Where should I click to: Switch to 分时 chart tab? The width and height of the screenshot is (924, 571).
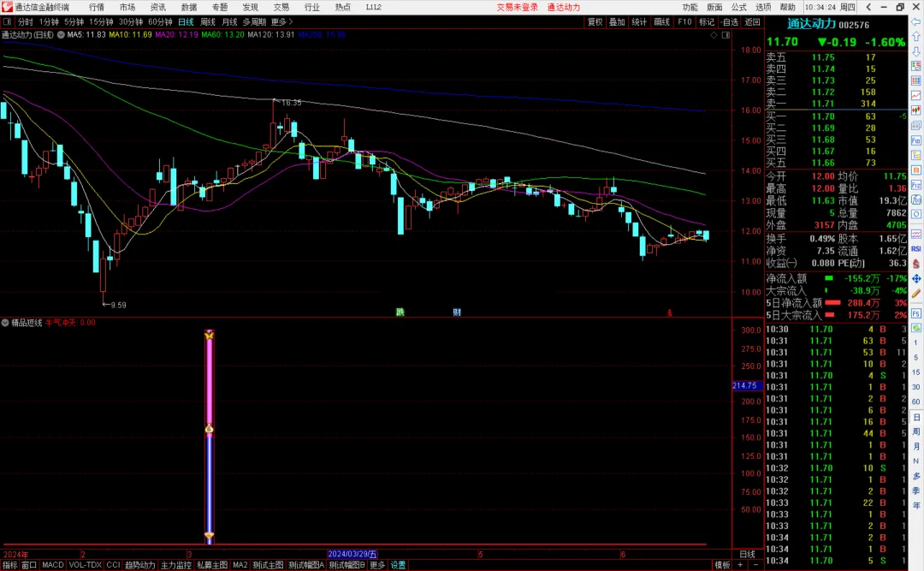pyautogui.click(x=26, y=21)
